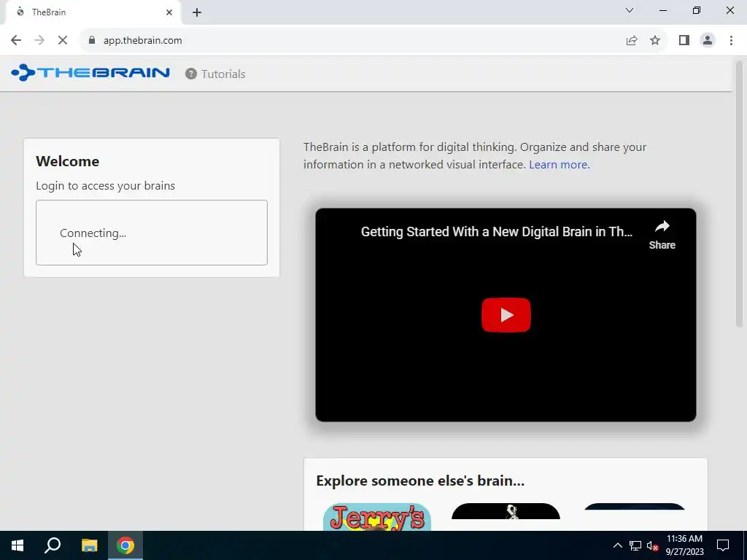Stop page loading with the X button

tap(63, 41)
